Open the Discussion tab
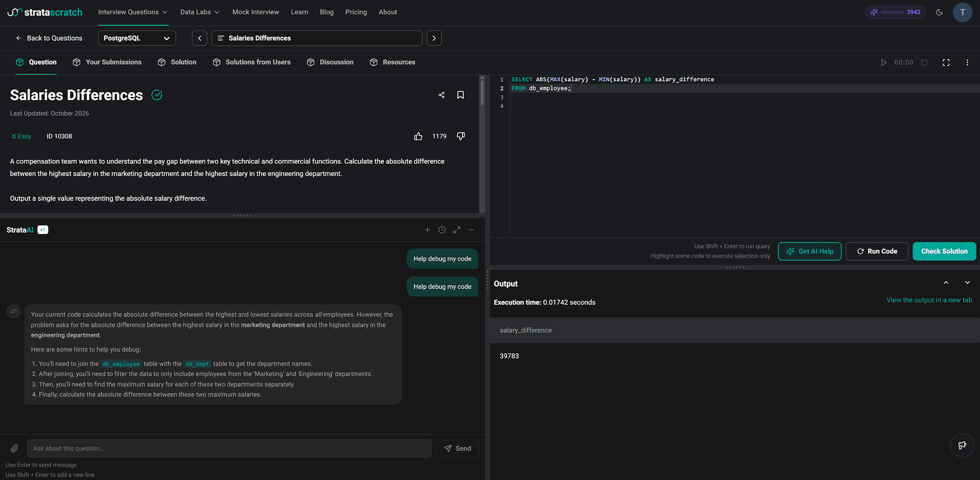The width and height of the screenshot is (980, 480). pyautogui.click(x=330, y=62)
